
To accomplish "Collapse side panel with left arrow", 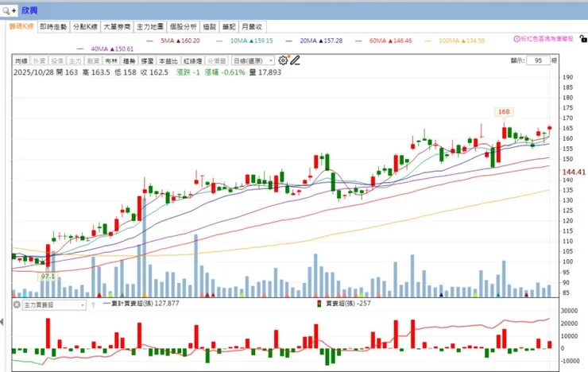I will (2, 322).
